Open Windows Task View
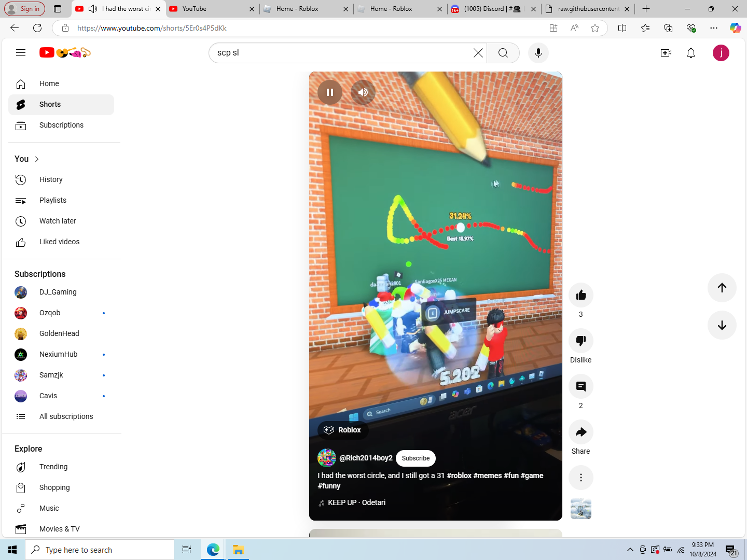 pos(186,550)
